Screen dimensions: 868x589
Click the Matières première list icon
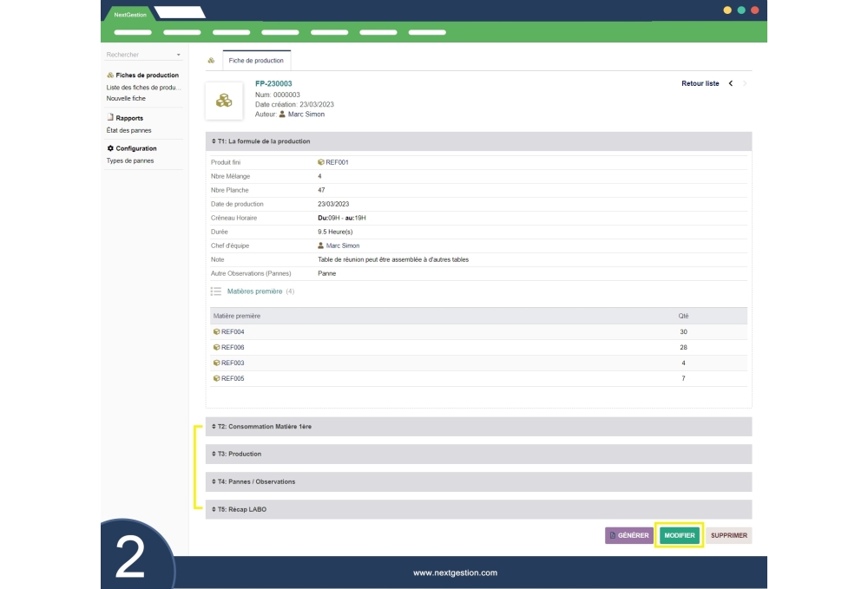click(x=217, y=291)
